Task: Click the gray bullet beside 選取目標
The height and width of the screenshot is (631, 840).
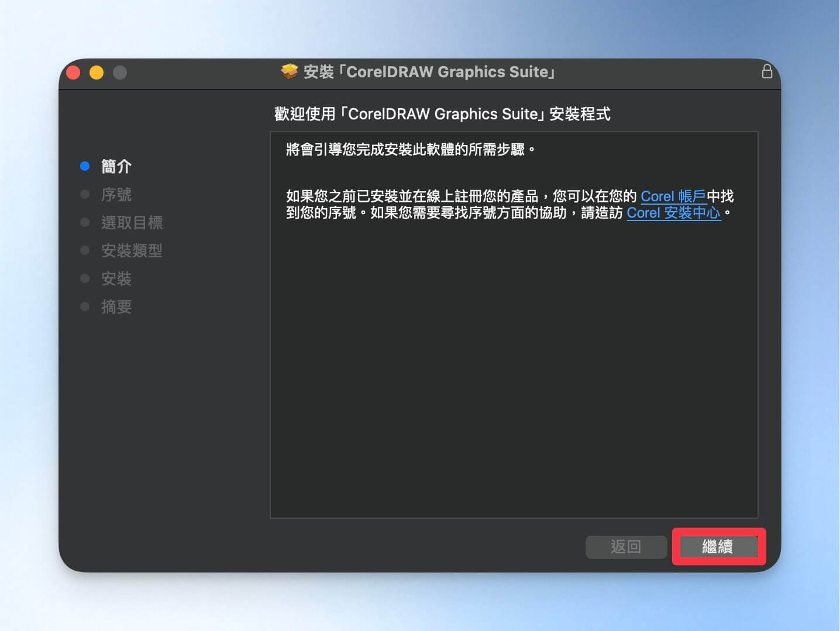Action: [x=85, y=222]
